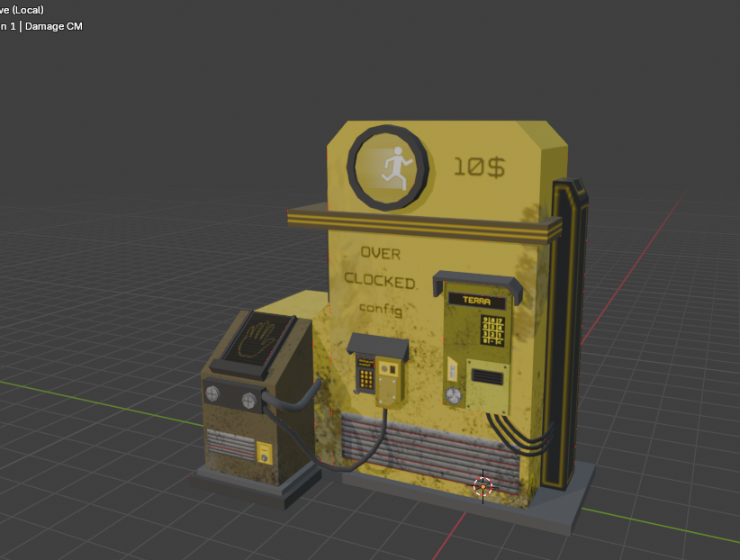Click the 3D cursor crosshair near the machine base

pyautogui.click(x=483, y=486)
